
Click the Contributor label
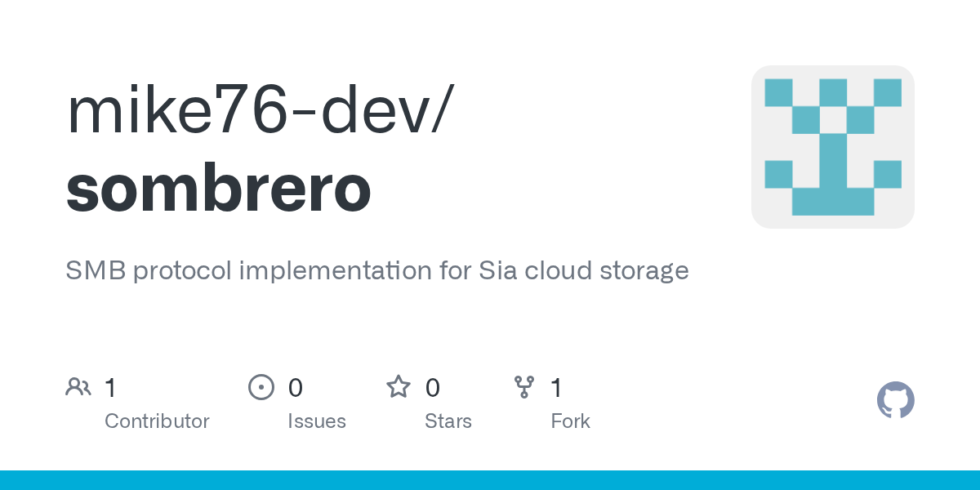tap(157, 421)
